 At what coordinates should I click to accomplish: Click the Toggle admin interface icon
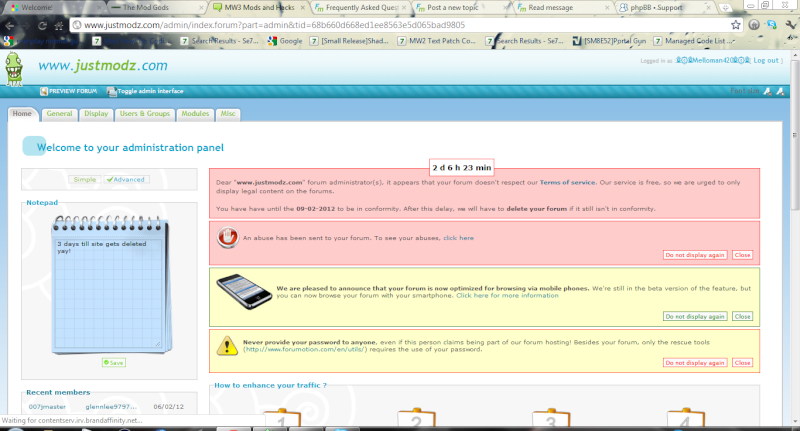[x=111, y=91]
